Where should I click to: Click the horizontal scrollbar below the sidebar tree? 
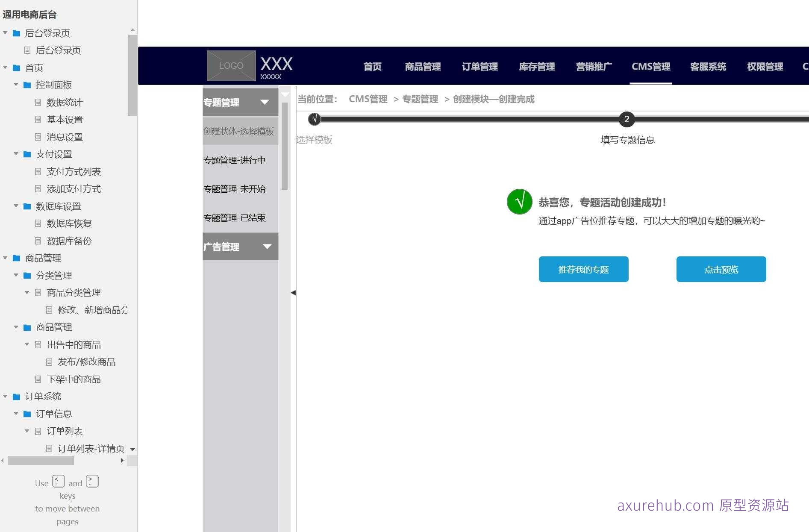pos(41,461)
